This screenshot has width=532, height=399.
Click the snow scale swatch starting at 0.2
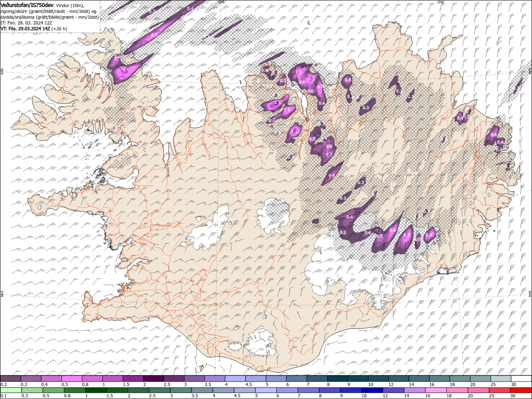pyautogui.click(x=10, y=379)
